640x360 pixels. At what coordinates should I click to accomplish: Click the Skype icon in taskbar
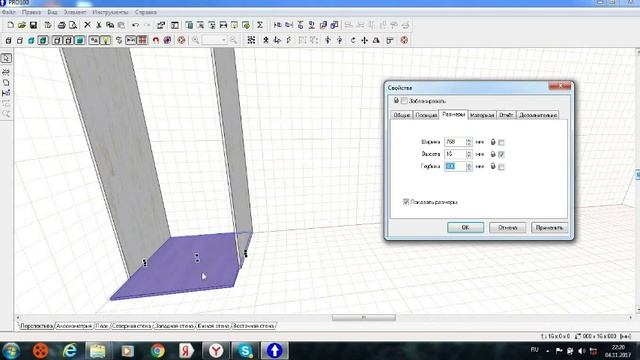245,351
